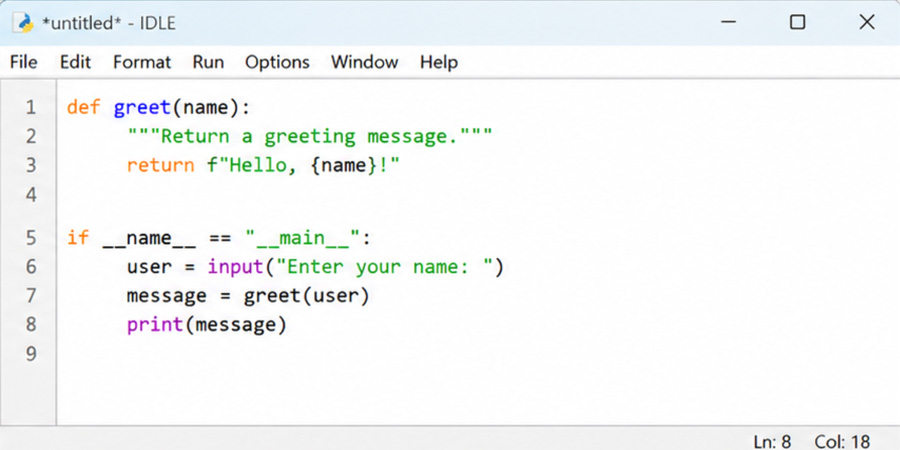Close the IDLE editor window
This screenshot has height=450, width=900.
point(867,22)
